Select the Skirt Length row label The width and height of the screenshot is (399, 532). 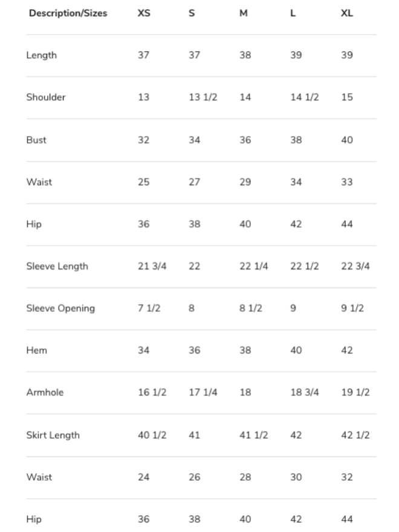click(x=53, y=435)
